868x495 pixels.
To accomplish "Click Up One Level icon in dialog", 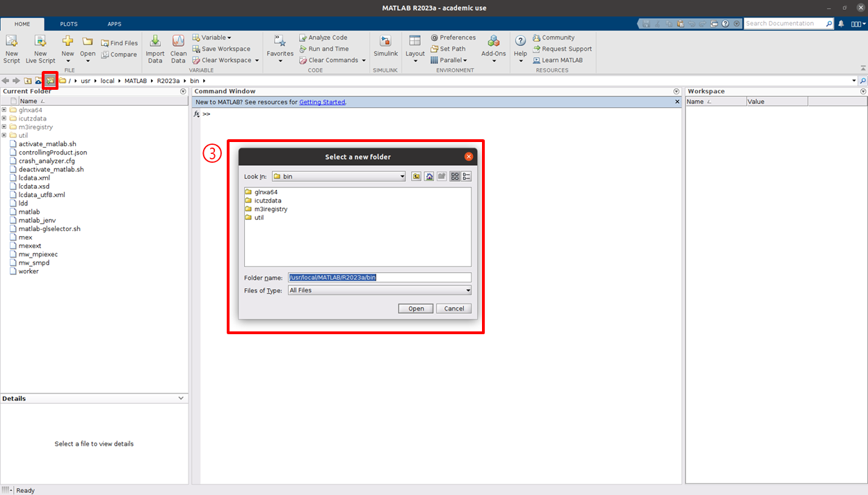I will pyautogui.click(x=416, y=177).
